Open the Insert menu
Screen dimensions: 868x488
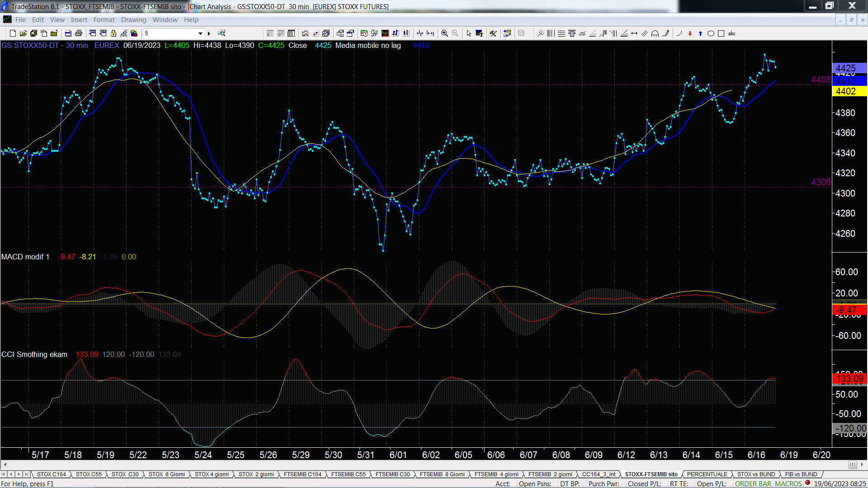(79, 20)
